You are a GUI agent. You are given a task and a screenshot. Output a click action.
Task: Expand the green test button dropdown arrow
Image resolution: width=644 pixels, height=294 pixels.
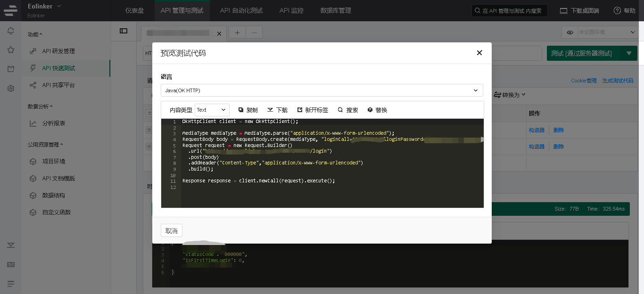(x=629, y=53)
